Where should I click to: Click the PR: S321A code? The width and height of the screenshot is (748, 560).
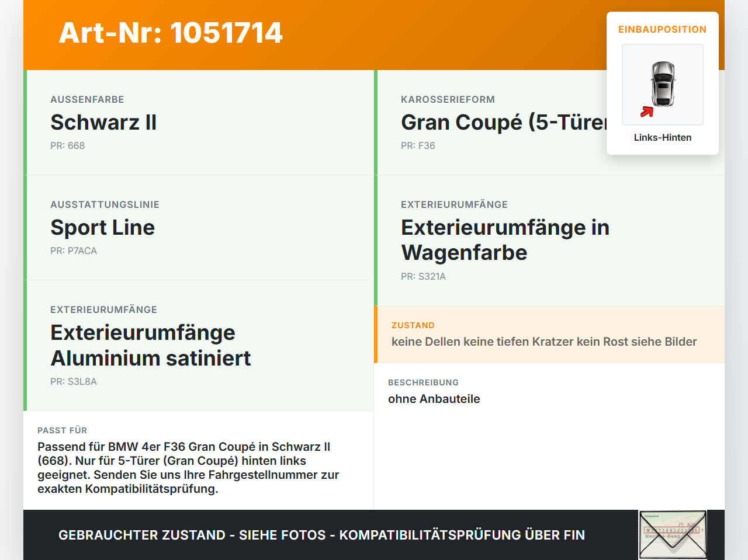click(x=423, y=276)
